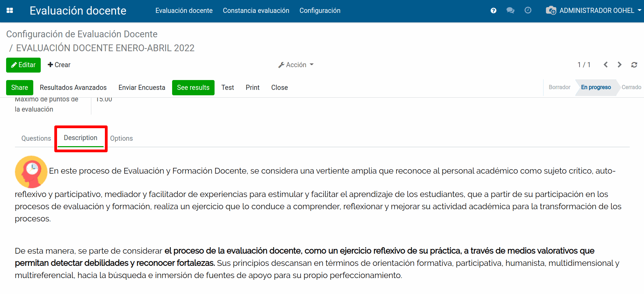Go to previous record arrow
Image resolution: width=644 pixels, height=294 pixels.
pos(606,65)
